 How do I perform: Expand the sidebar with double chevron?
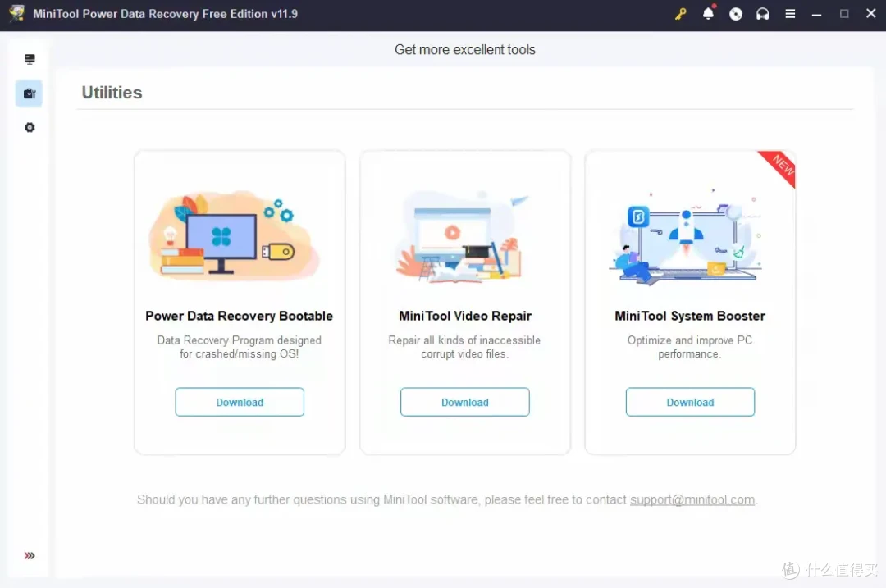[30, 555]
